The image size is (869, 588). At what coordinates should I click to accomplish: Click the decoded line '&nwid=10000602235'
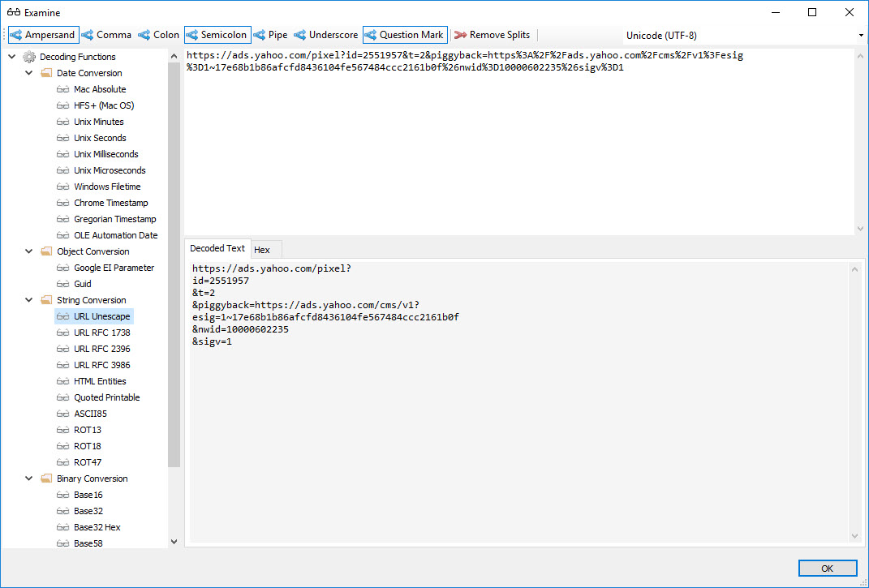pos(240,329)
